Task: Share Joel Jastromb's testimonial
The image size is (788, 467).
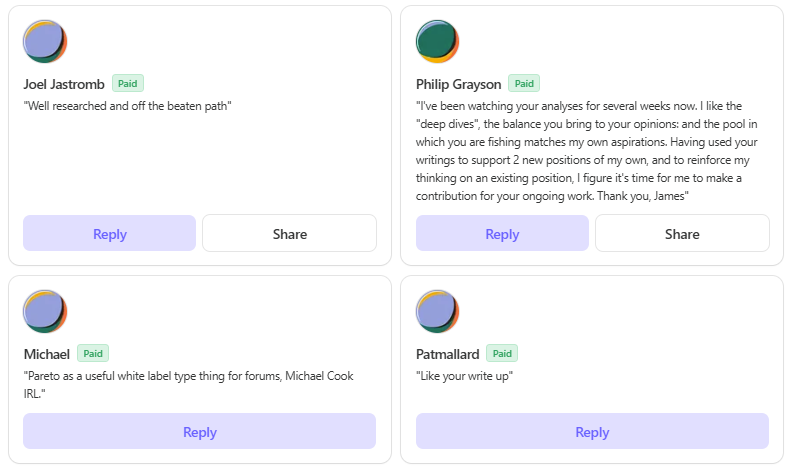Action: point(289,233)
